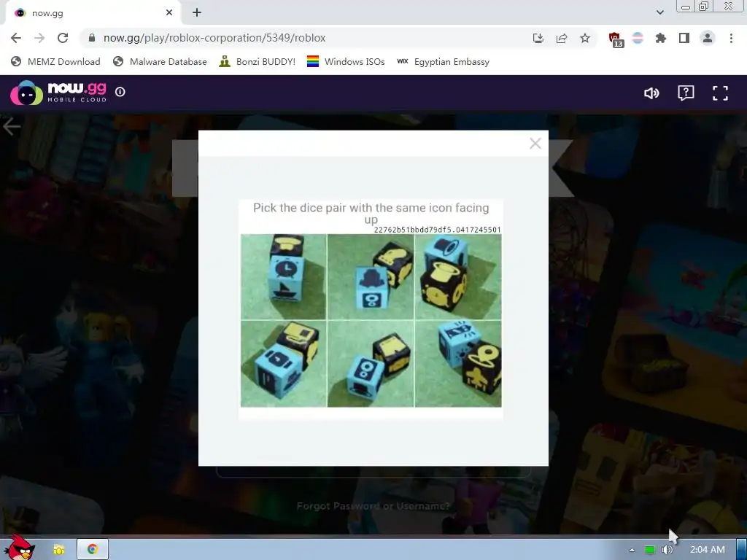Open the Extensions puzzle-piece menu
This screenshot has height=560, width=747.
click(x=661, y=38)
